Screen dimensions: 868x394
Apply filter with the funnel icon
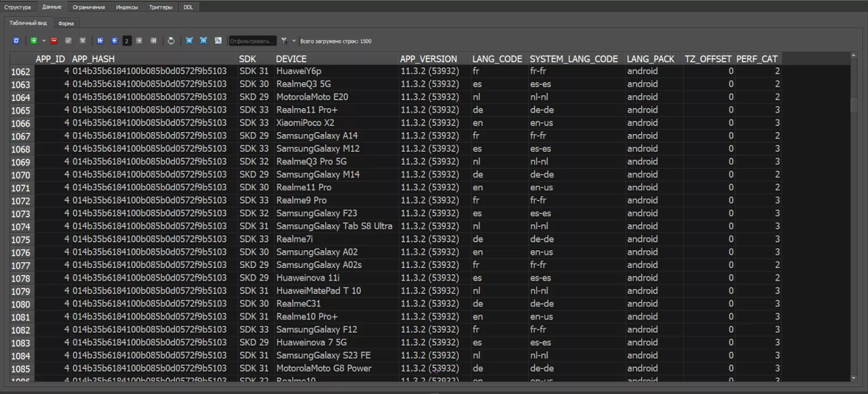point(284,41)
